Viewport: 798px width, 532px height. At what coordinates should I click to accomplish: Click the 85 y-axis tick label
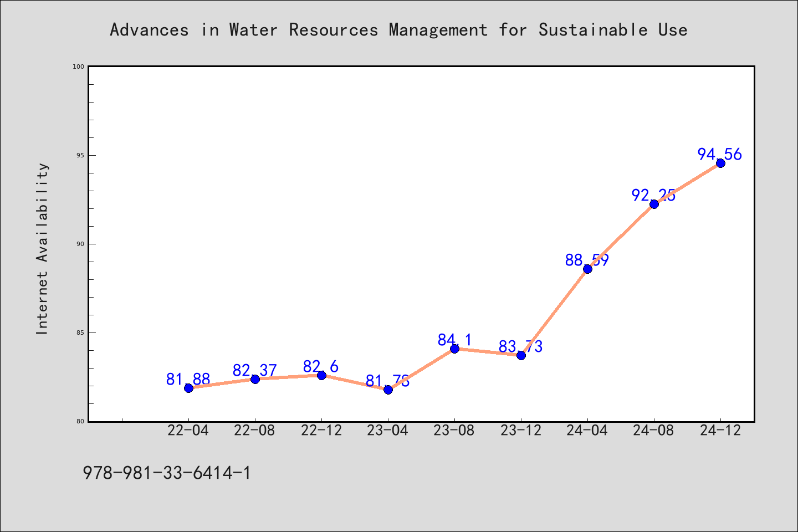[x=80, y=332]
